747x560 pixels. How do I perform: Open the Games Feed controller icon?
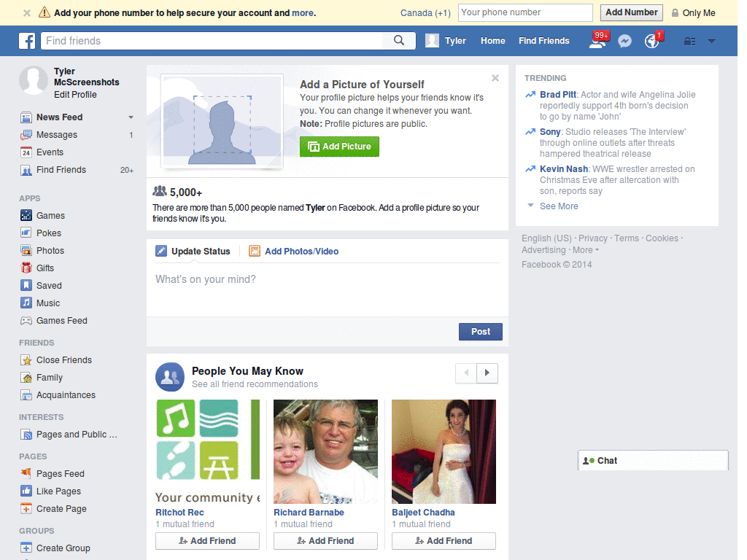click(x=26, y=321)
